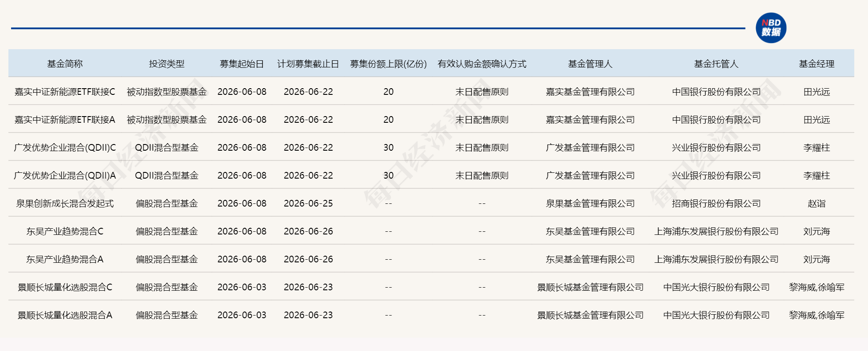Click fund name 嘉实中证新能源ETF联接C

(65, 92)
